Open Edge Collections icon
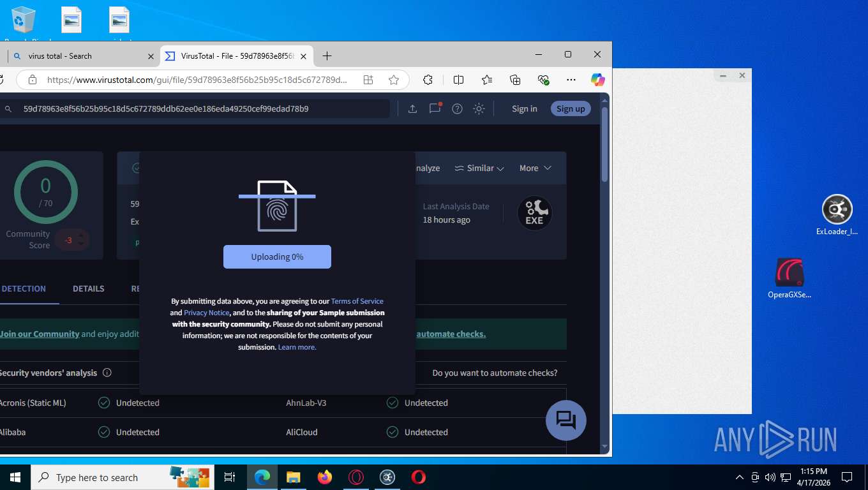Viewport: 868px width, 490px height. click(515, 80)
